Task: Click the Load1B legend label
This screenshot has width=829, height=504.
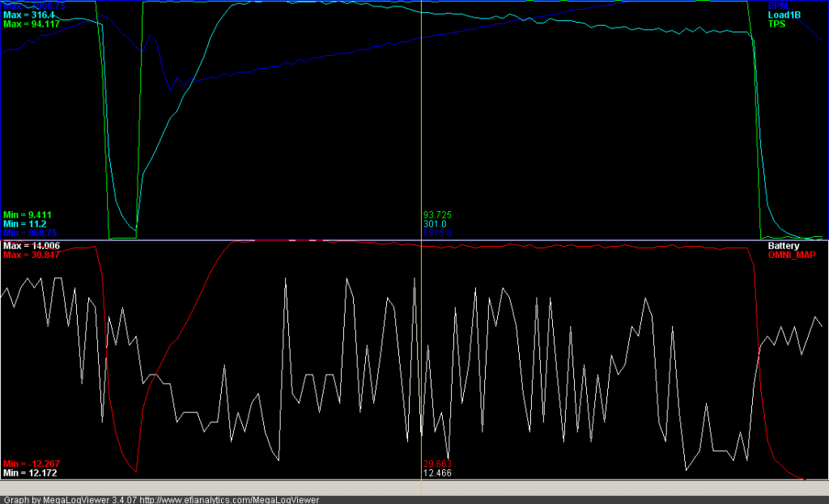Action: [x=784, y=15]
